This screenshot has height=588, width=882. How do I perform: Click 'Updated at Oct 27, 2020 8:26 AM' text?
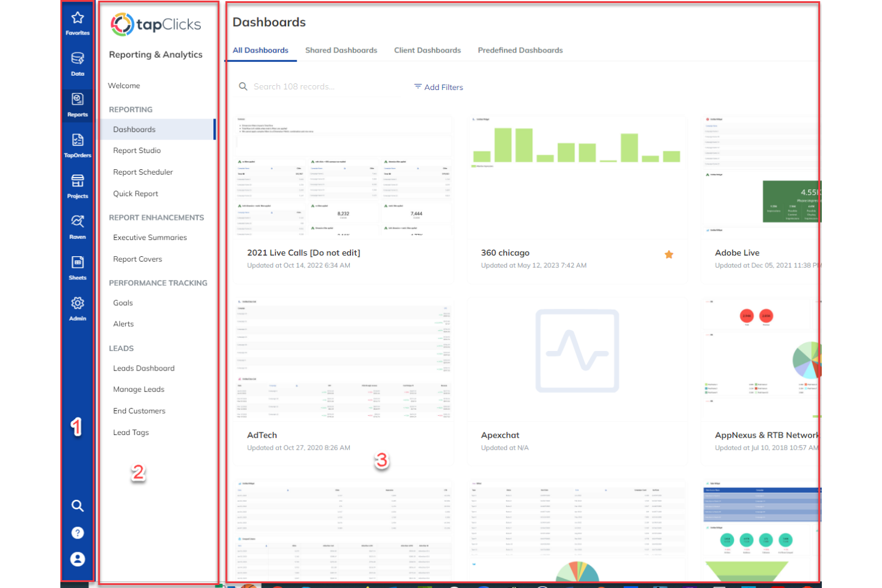point(299,448)
